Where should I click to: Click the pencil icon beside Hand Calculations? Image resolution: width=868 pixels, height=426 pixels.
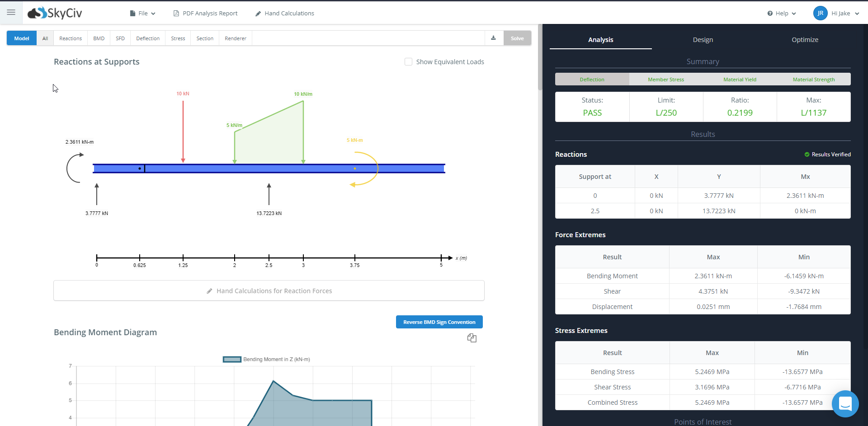tap(258, 14)
